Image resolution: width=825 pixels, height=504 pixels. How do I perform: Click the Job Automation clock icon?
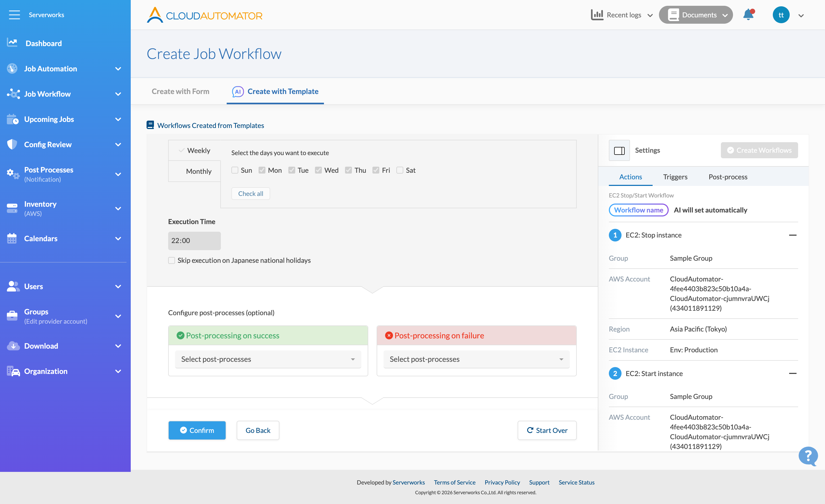12,68
